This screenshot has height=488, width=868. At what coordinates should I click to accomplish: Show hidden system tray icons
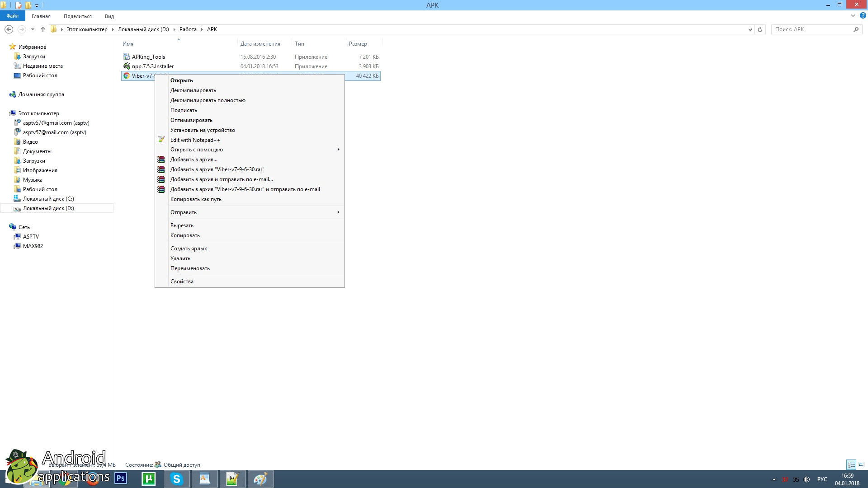pyautogui.click(x=774, y=479)
